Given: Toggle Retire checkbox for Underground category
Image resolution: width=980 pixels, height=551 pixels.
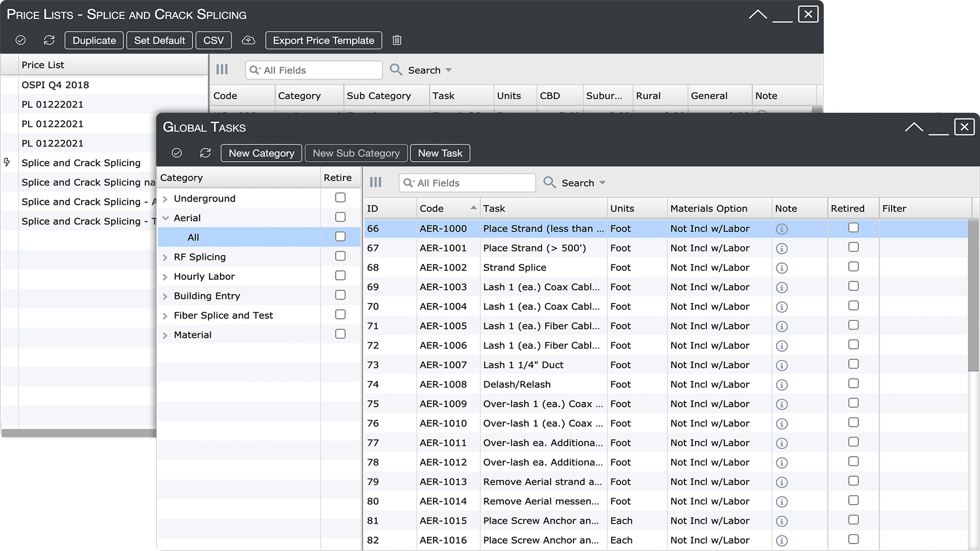Looking at the screenshot, I should point(340,197).
